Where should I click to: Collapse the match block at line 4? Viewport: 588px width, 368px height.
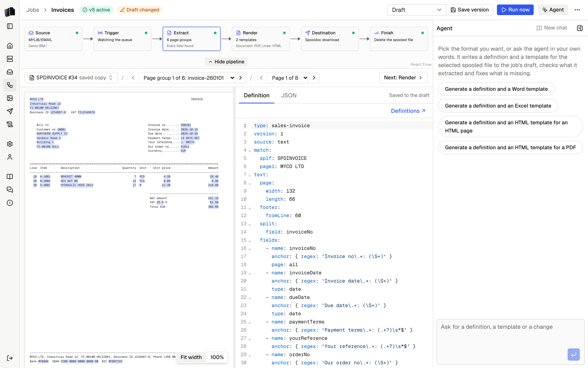pos(249,151)
